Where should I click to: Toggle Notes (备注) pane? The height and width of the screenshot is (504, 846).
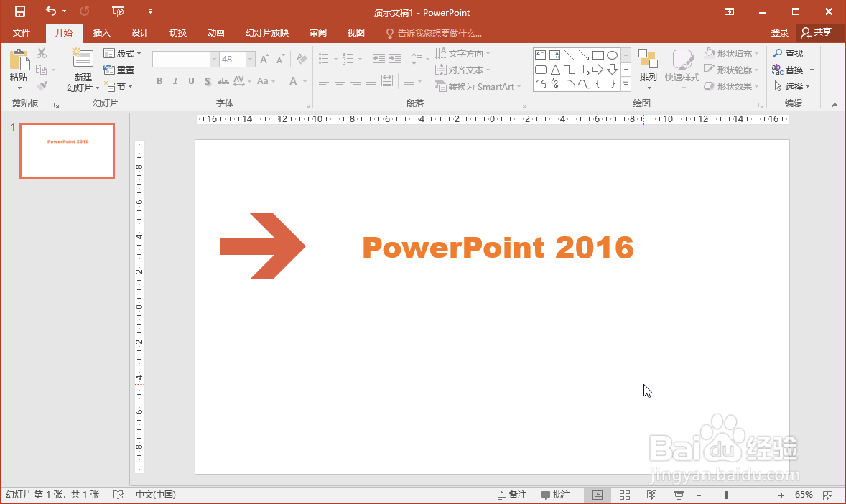511,494
